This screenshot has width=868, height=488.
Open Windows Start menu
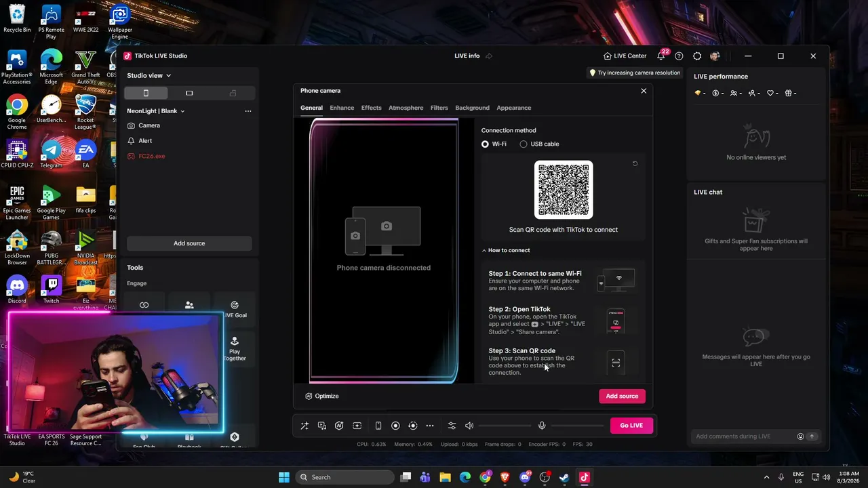point(284,477)
